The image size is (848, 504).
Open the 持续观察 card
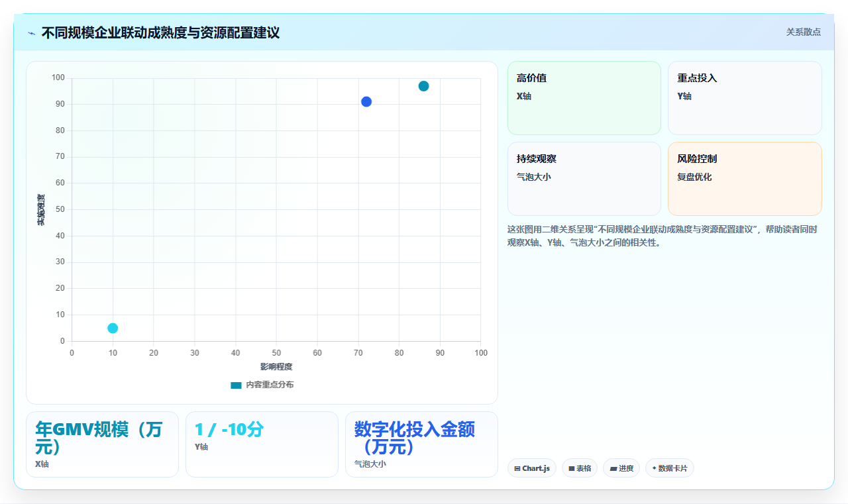584,179
